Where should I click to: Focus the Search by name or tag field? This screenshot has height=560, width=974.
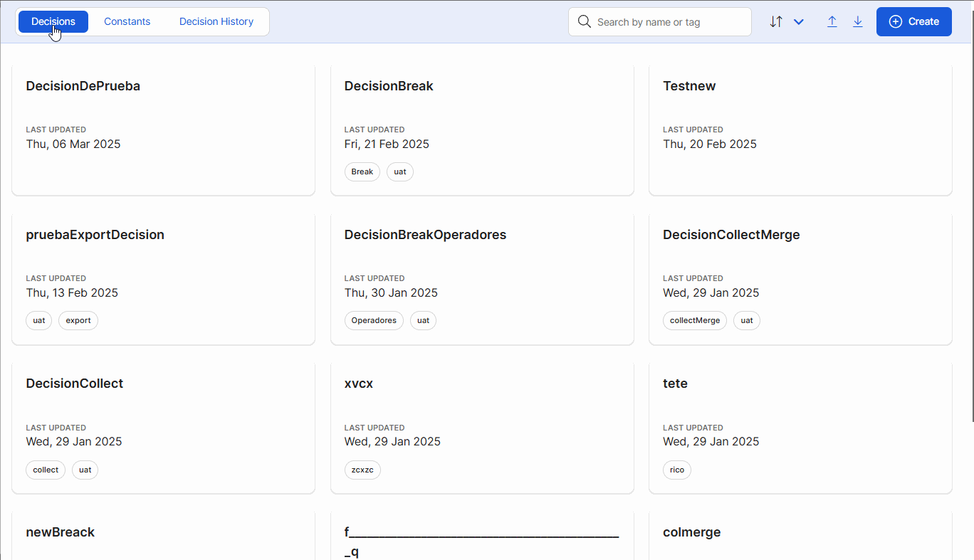[x=669, y=22]
